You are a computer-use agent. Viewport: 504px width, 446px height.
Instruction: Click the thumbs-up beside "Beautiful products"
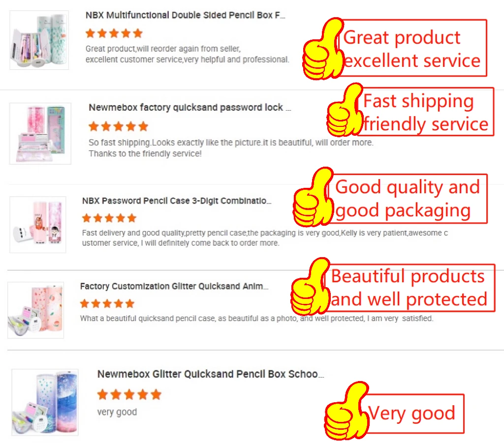pos(311,286)
